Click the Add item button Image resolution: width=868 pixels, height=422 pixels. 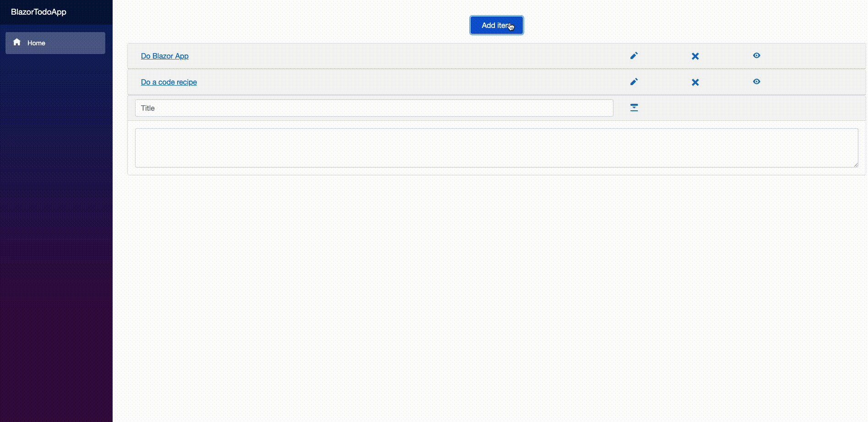click(x=496, y=25)
